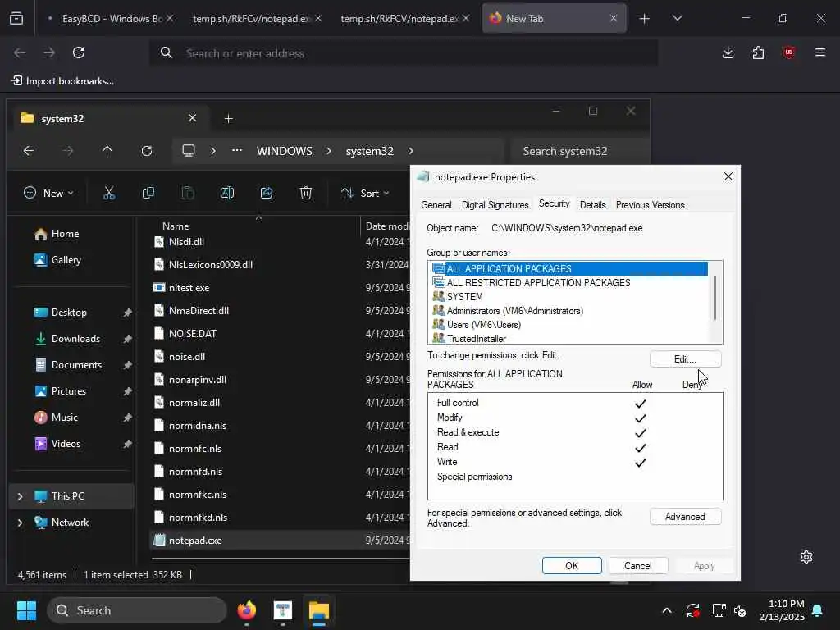Open Gallery in navigation pane
This screenshot has height=630, width=840.
(x=66, y=260)
